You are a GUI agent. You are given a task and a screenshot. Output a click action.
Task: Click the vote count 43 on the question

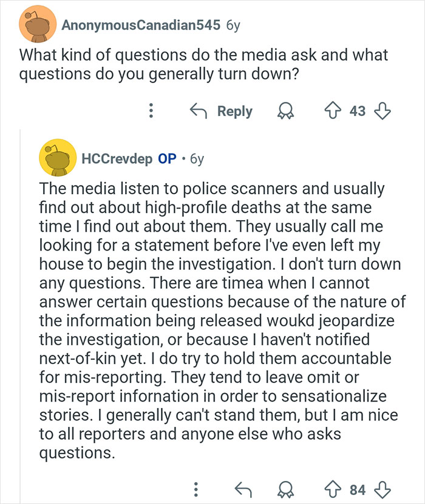(357, 111)
